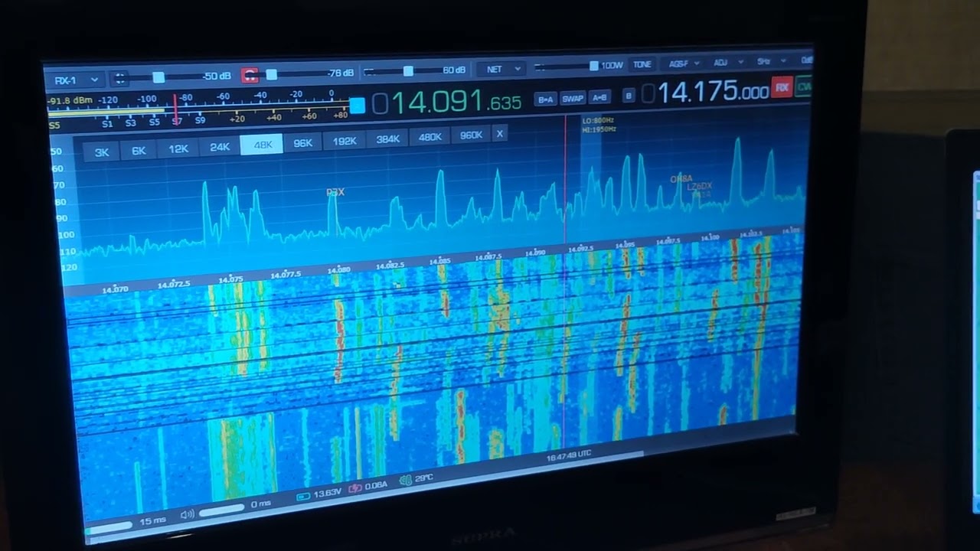Close the bandwidth selector with the X button
Viewport: 980px width, 551px height.
pos(499,134)
